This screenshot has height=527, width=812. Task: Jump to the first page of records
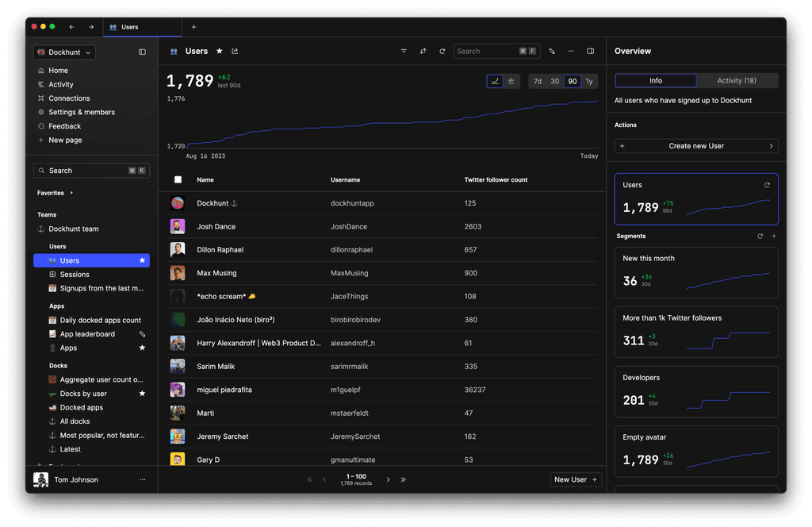click(310, 480)
